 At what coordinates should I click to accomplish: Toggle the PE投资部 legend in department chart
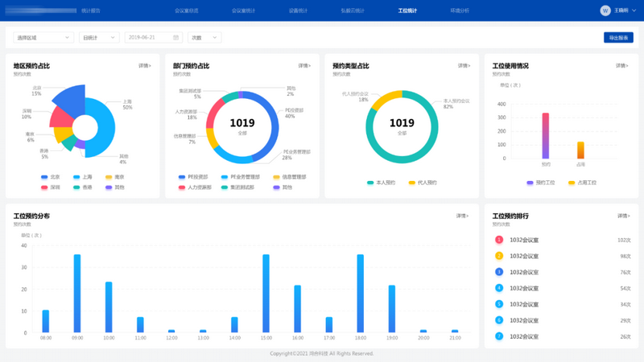[193, 177]
